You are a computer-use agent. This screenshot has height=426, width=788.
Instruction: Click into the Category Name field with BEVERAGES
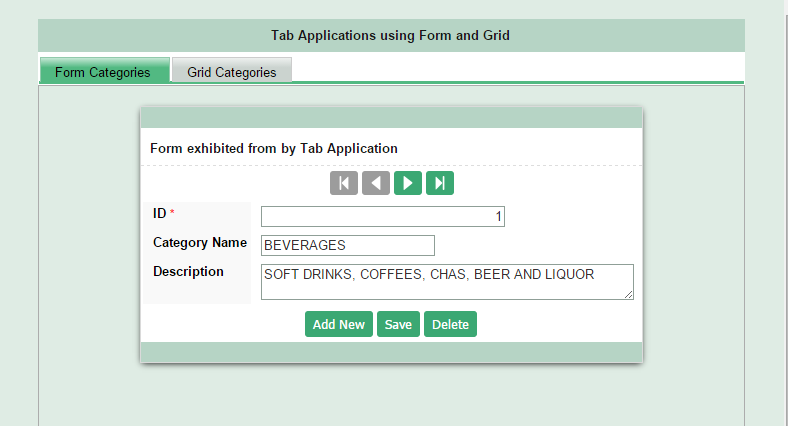[x=348, y=245]
